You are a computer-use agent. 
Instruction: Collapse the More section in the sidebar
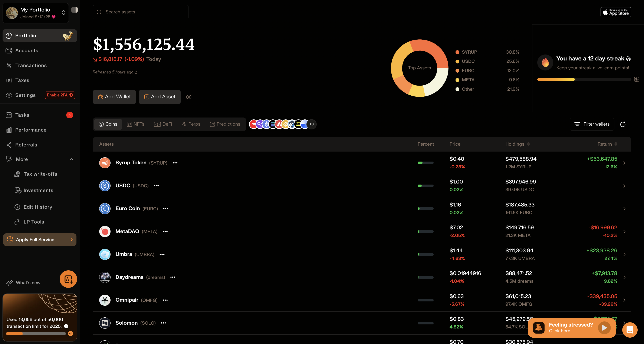tap(72, 159)
